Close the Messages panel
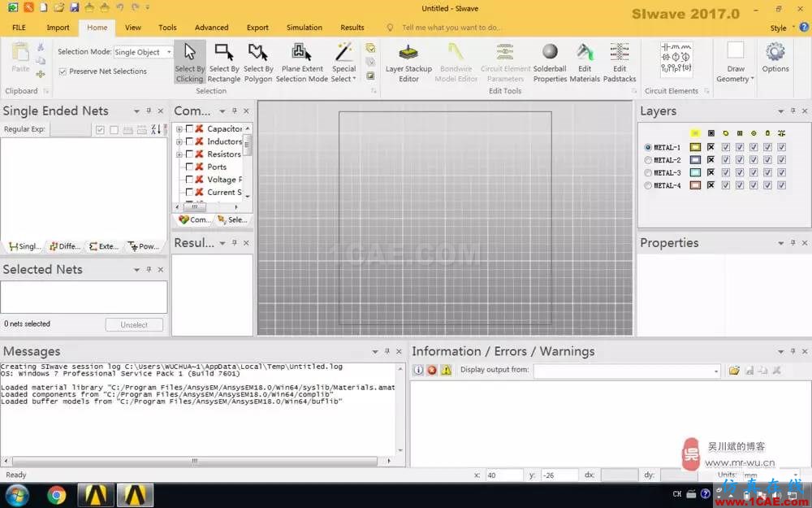The height and width of the screenshot is (508, 812). (399, 351)
